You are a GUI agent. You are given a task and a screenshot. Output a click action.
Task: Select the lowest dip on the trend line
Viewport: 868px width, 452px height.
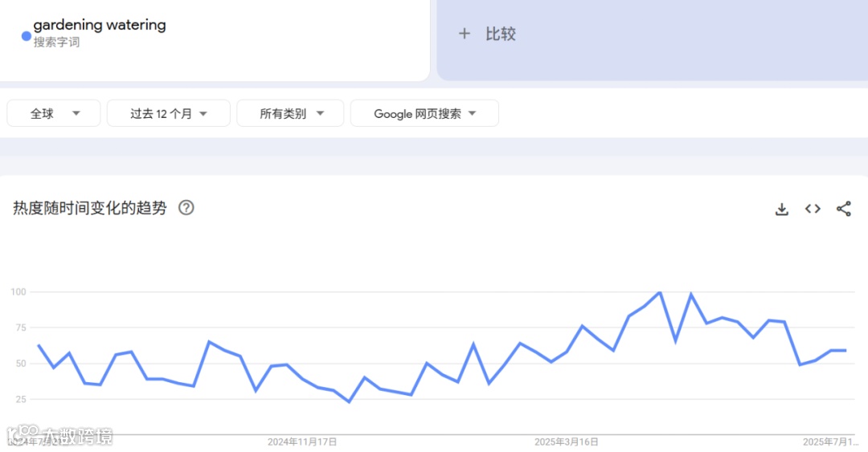[x=349, y=401]
